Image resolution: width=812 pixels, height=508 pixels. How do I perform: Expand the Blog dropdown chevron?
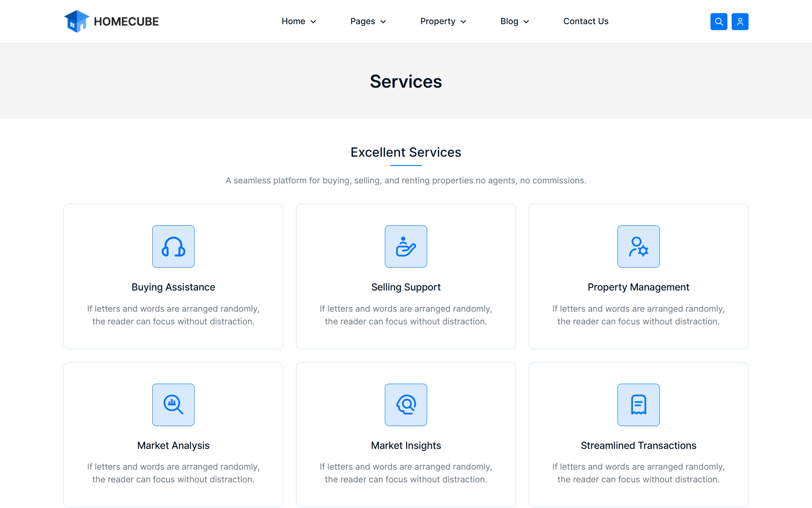(526, 22)
